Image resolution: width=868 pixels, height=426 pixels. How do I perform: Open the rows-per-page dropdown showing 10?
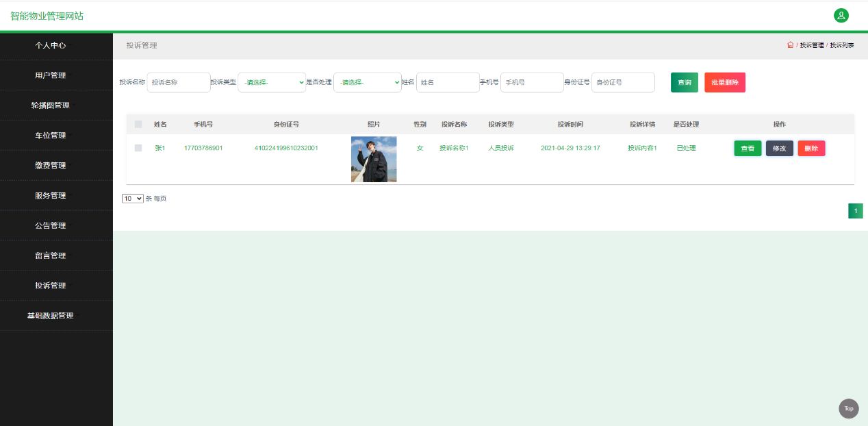click(x=133, y=198)
